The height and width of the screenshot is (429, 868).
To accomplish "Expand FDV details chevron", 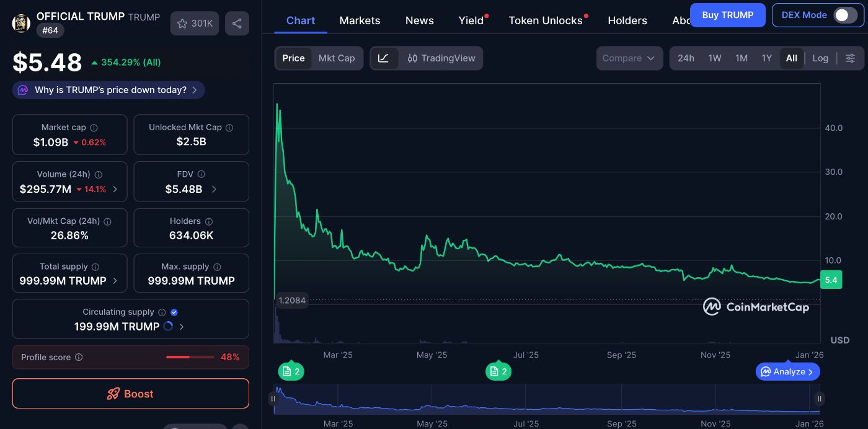I will pos(214,189).
